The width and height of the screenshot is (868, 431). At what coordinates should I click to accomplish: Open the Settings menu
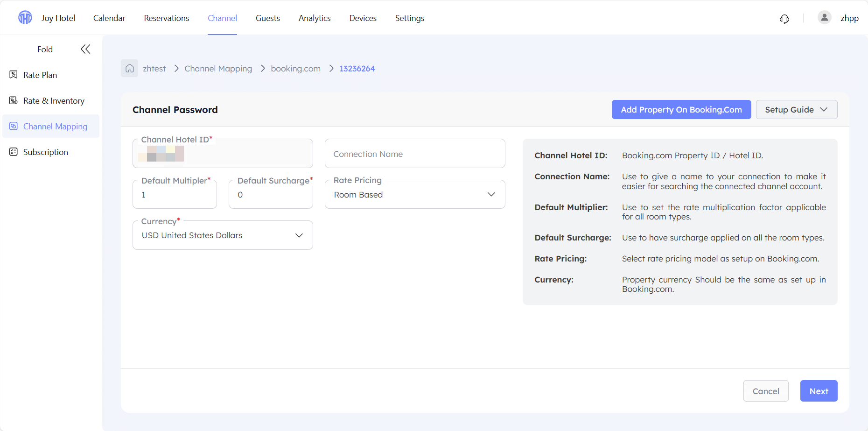410,18
